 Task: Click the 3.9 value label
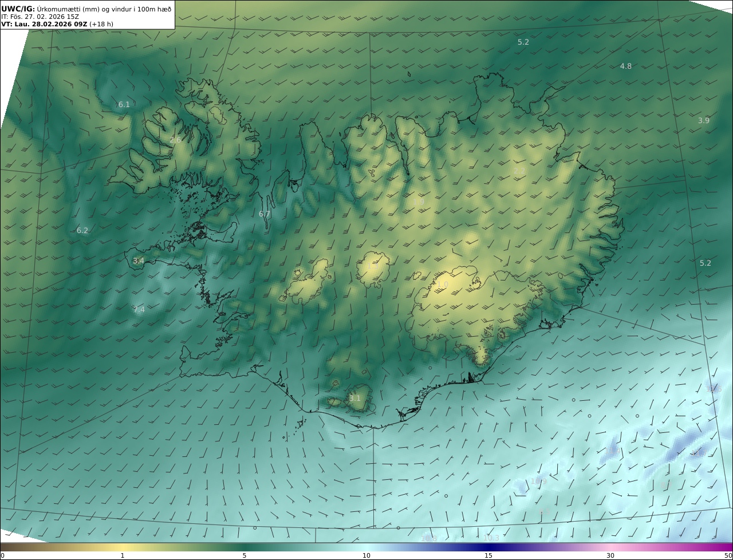point(704,121)
